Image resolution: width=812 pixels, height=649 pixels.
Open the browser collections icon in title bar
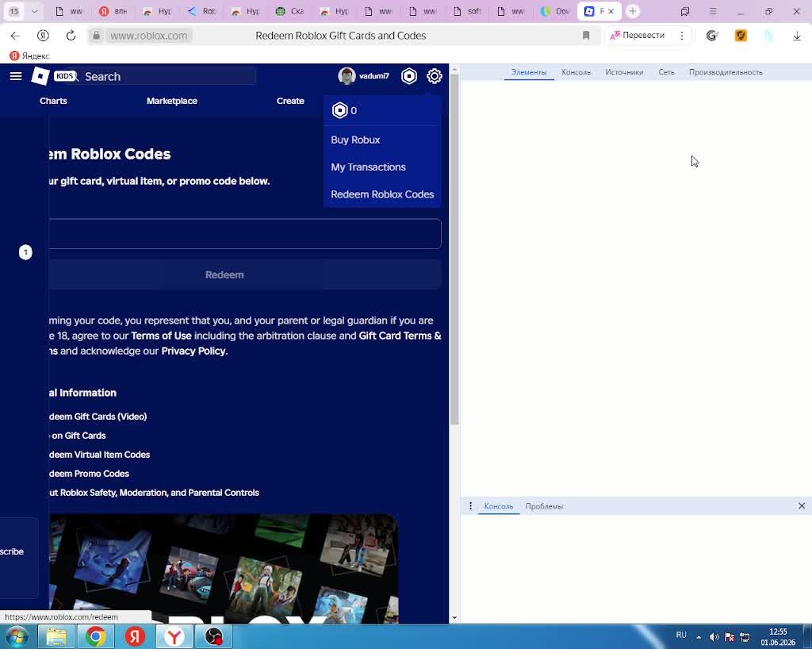coord(684,11)
